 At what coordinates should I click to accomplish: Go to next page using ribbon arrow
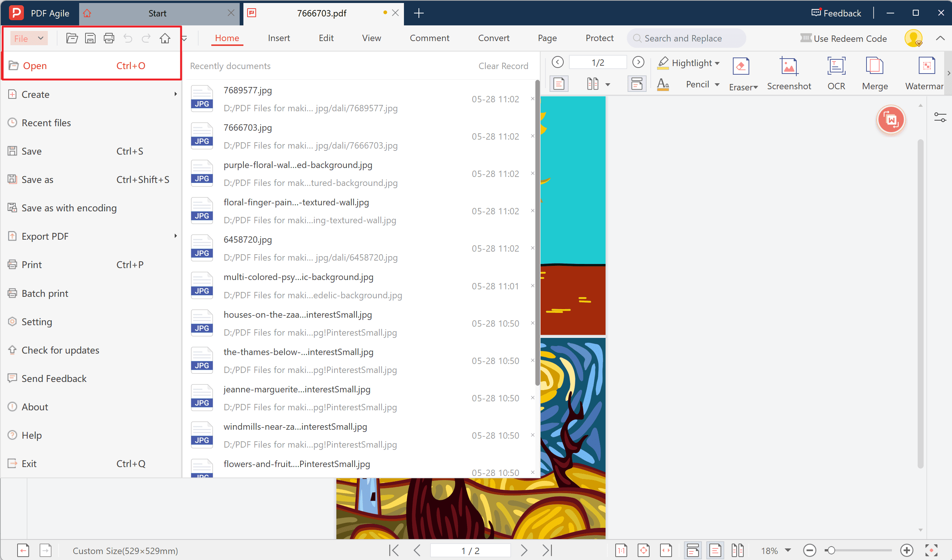pyautogui.click(x=638, y=62)
